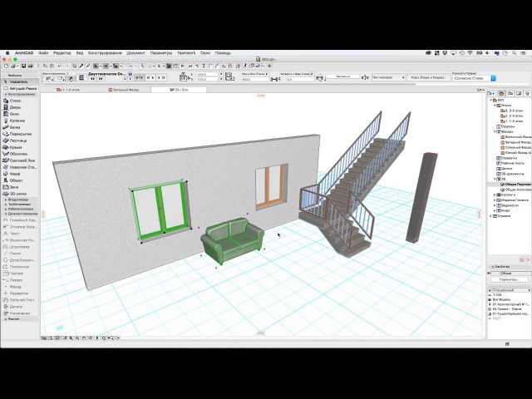Click the Wi-Fi status icon in menu bar
This screenshot has width=532, height=399.
(x=470, y=53)
